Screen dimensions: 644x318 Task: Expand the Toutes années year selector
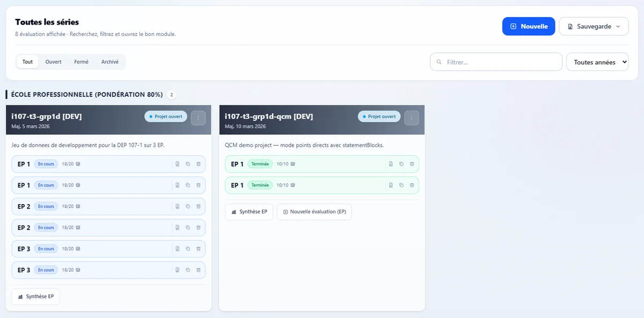point(597,62)
